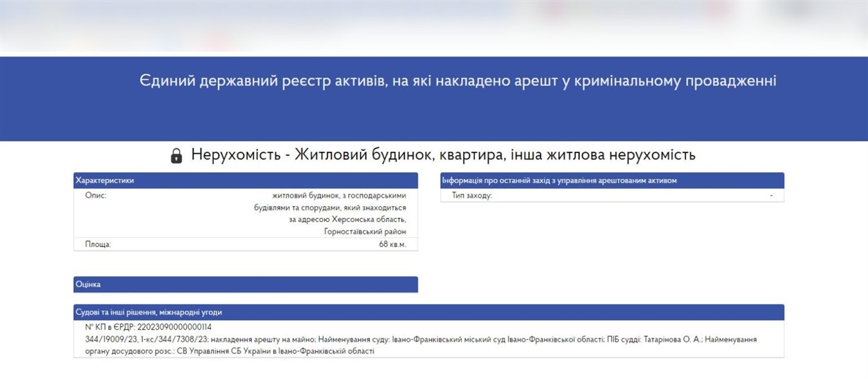Select the line about СВ Управління СБ України

229,351
